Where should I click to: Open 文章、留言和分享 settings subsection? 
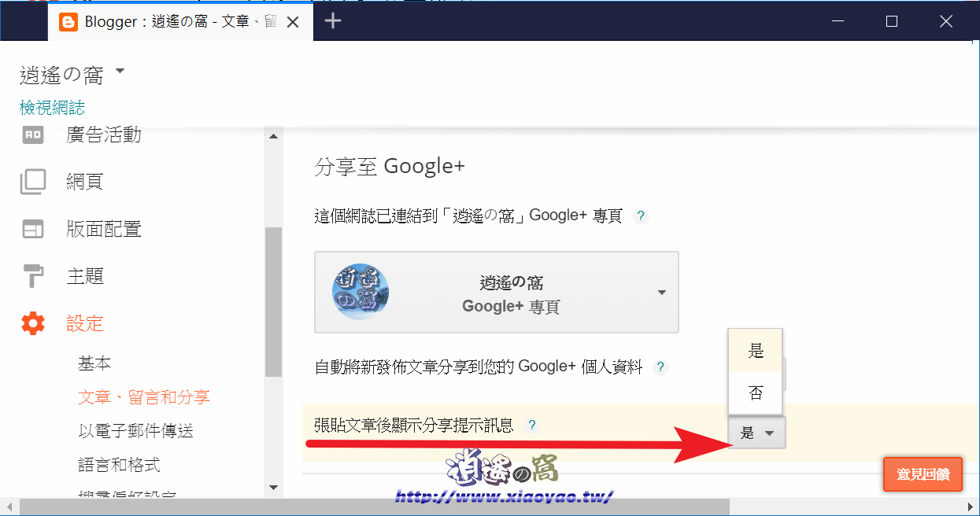(x=144, y=397)
